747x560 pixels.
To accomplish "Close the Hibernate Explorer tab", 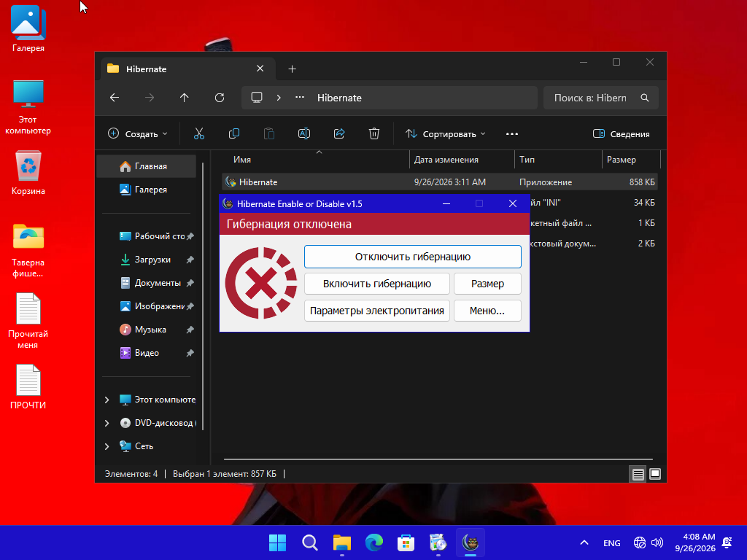I will pyautogui.click(x=260, y=69).
